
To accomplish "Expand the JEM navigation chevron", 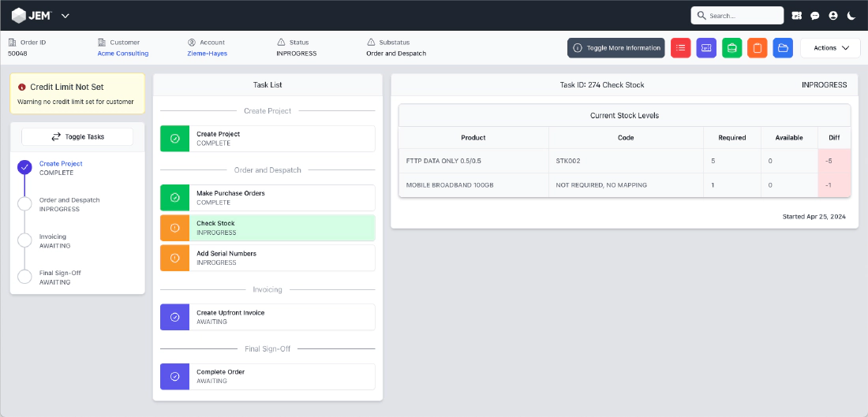I will [65, 16].
